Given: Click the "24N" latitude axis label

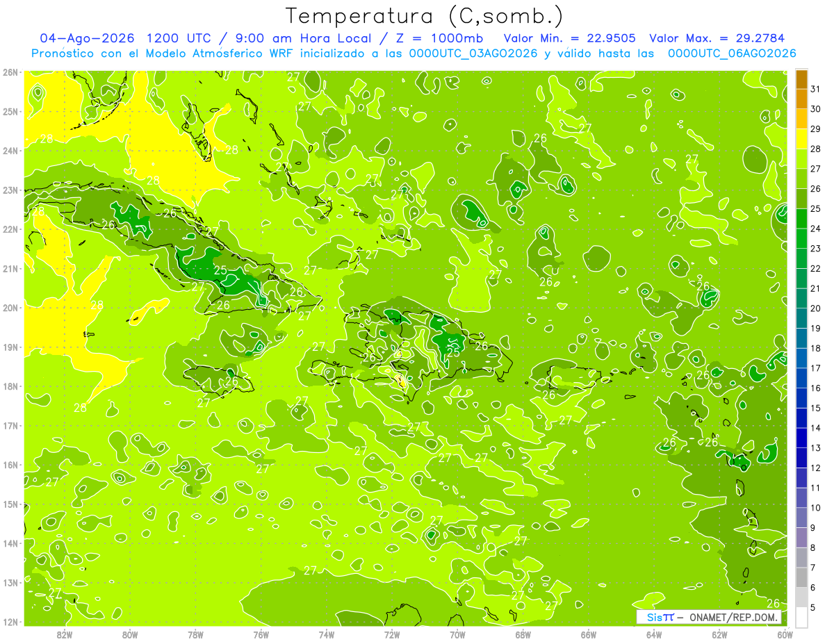Looking at the screenshot, I should pos(10,151).
